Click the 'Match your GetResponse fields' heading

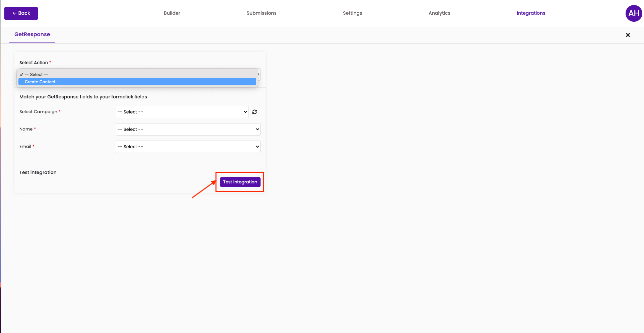[83, 97]
